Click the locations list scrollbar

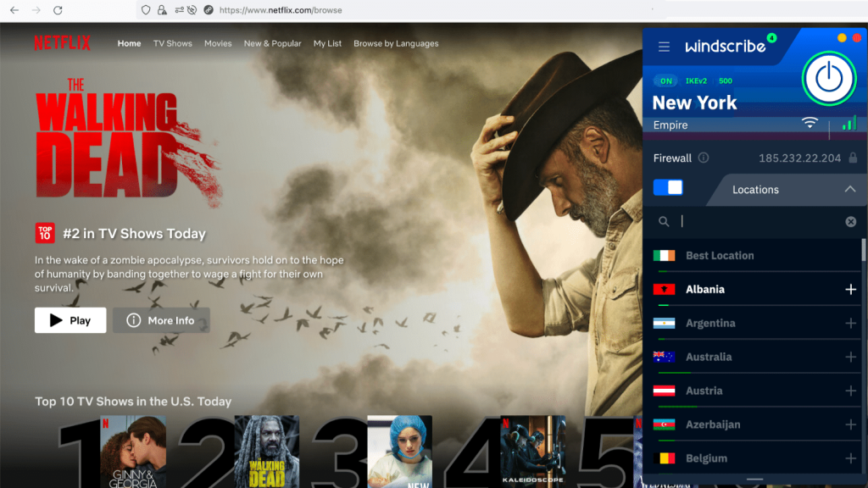tap(864, 250)
